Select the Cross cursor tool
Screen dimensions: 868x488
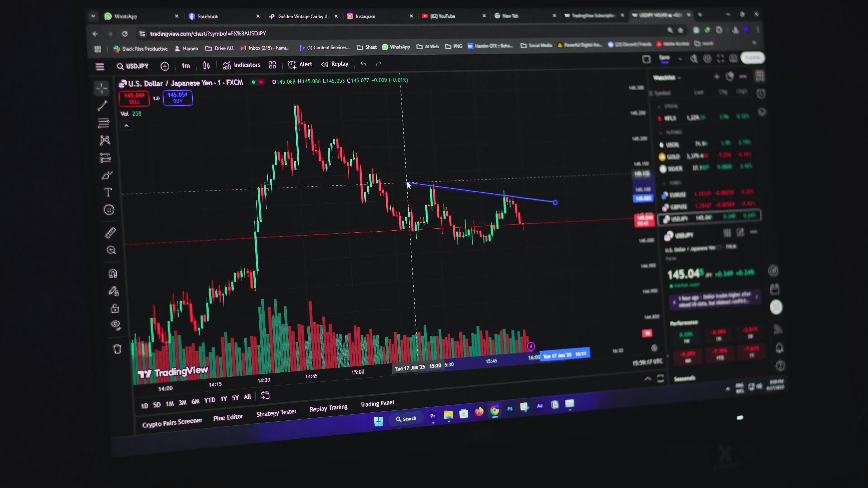(101, 88)
